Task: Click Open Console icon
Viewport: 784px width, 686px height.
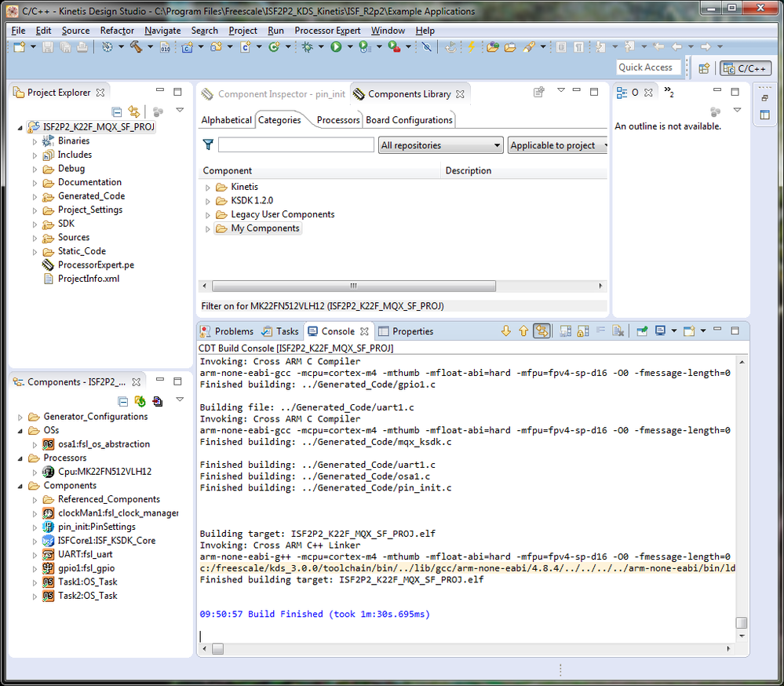Action: 690,331
